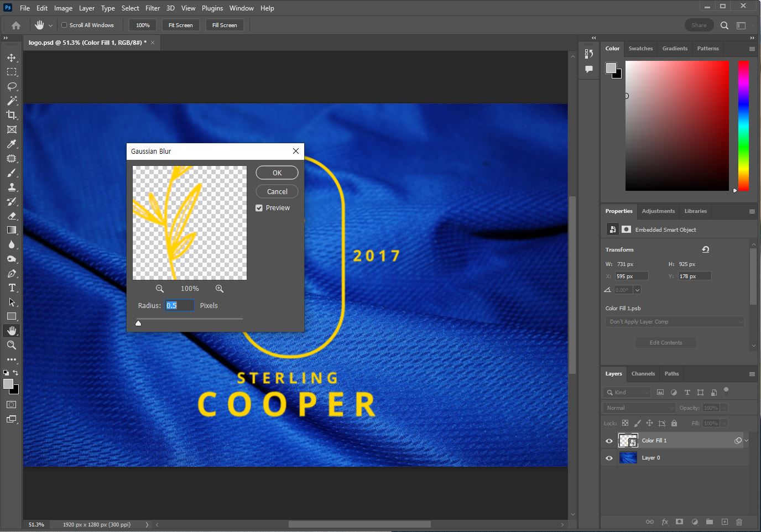Open the Plugins menu
The image size is (761, 532).
point(212,8)
